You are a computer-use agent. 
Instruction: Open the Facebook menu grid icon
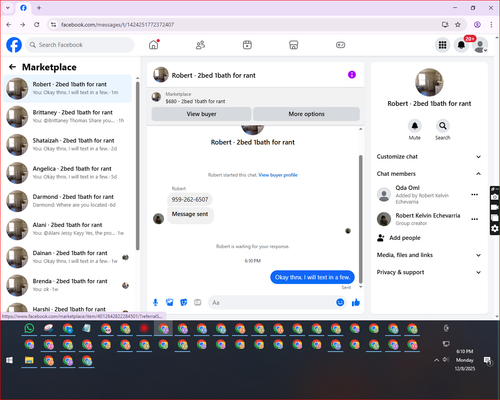(442, 45)
